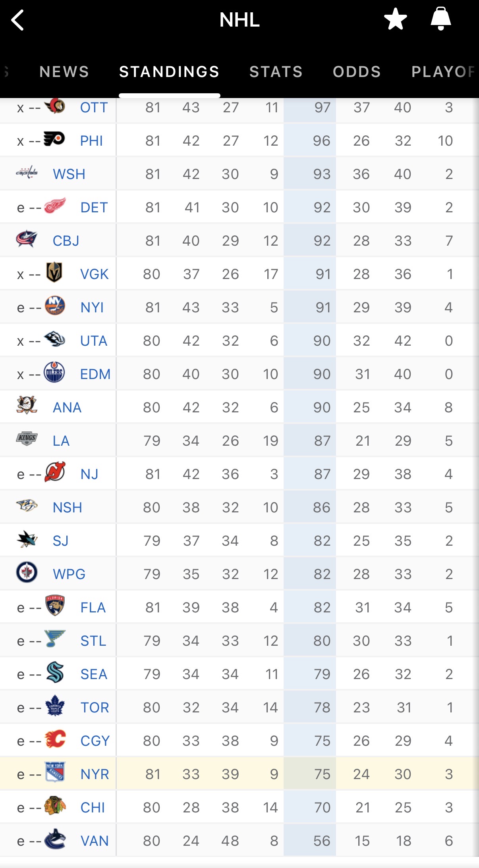Open notifications with the bell icon
Screen dimensions: 479x868
(x=440, y=19)
